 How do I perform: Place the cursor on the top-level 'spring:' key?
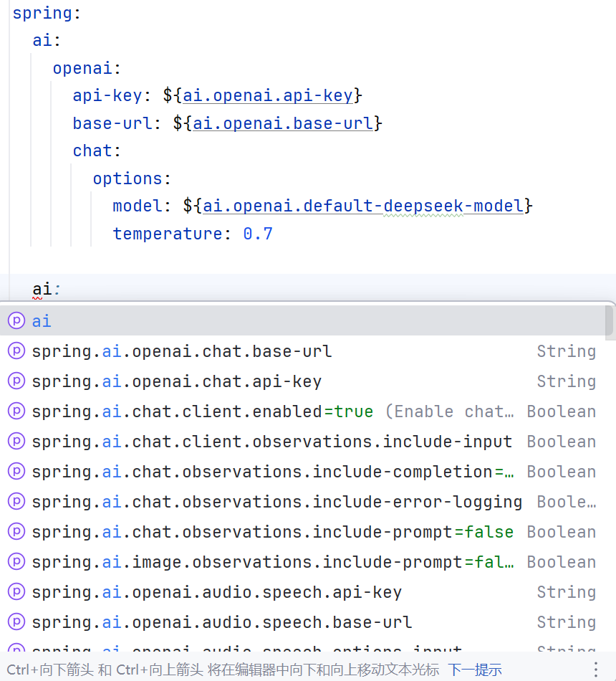coord(47,13)
